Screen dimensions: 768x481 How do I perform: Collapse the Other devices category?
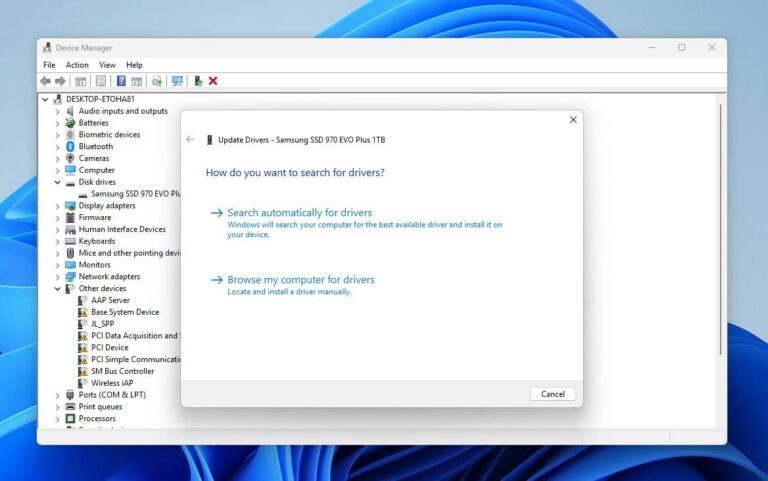coord(57,288)
